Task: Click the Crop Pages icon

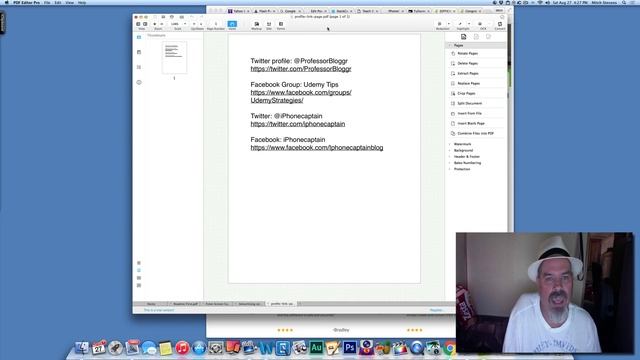Action: point(453,93)
